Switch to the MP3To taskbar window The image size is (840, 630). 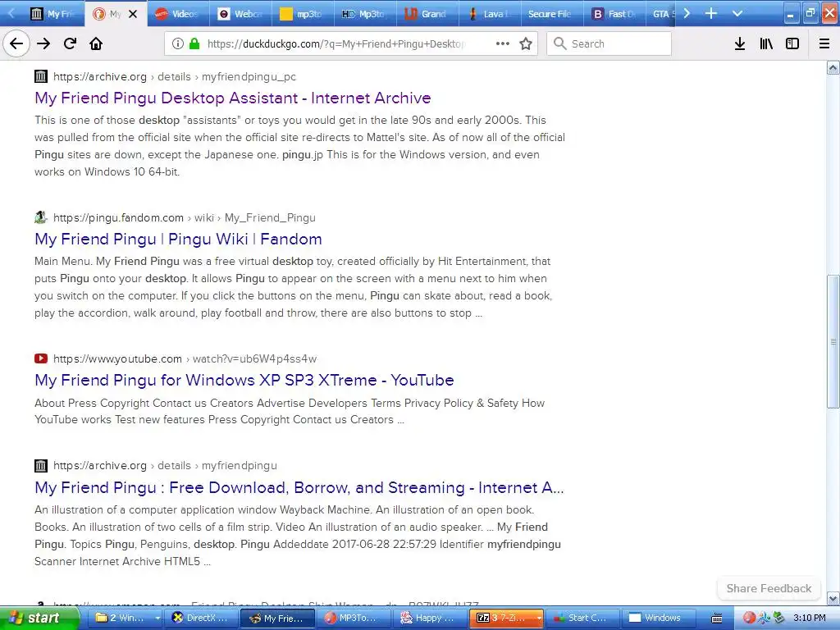pyautogui.click(x=354, y=618)
